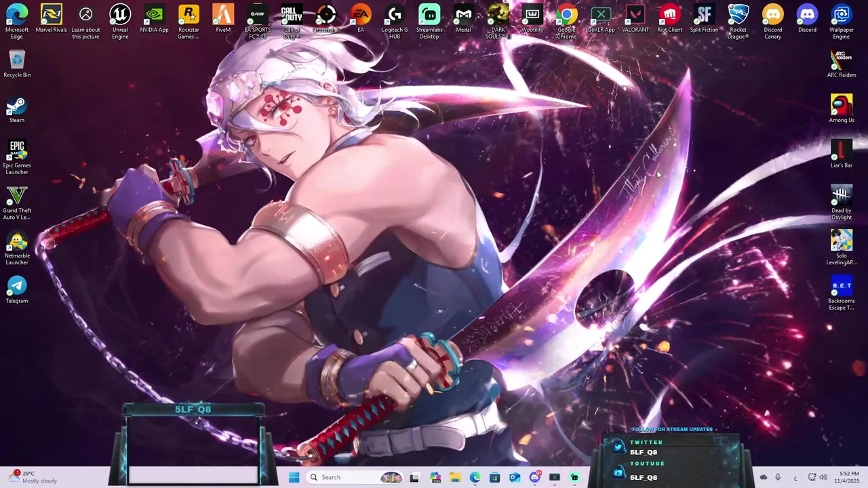The height and width of the screenshot is (488, 868).
Task: Click 'Learn about this picture' icon
Action: coord(85,21)
